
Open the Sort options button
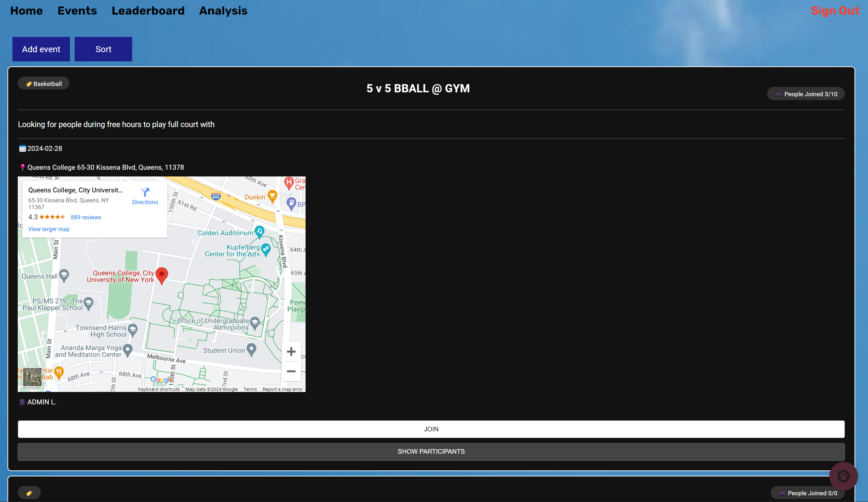point(103,49)
